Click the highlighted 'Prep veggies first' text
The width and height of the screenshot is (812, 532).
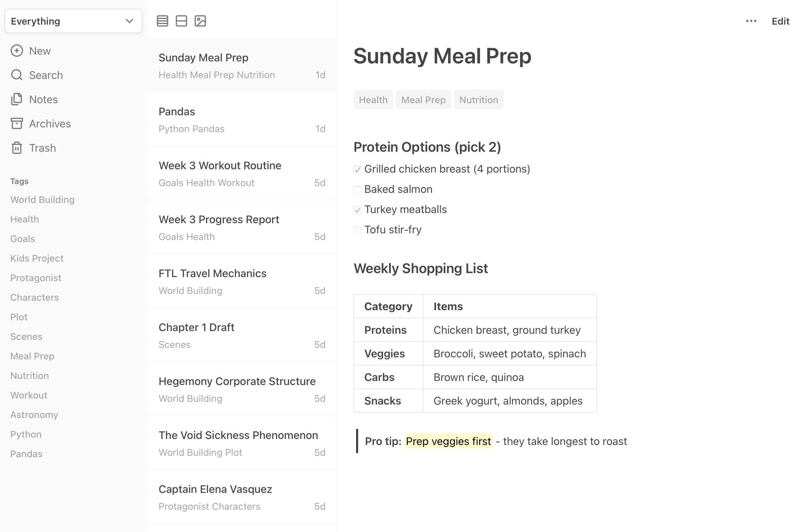pyautogui.click(x=448, y=441)
